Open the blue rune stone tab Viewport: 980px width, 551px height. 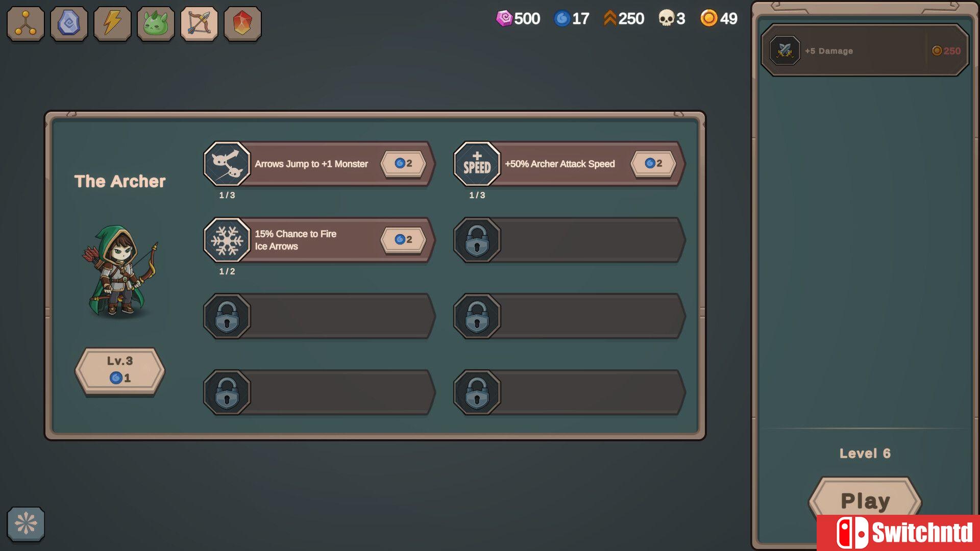coord(69,23)
